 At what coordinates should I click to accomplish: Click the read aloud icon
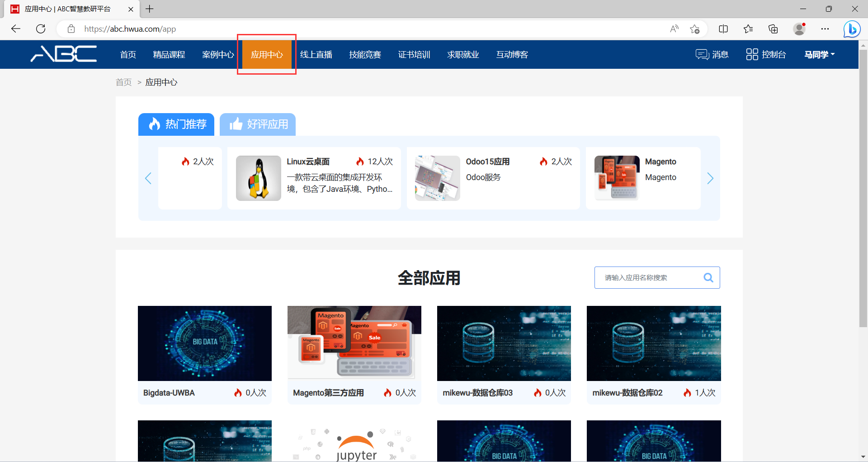674,29
